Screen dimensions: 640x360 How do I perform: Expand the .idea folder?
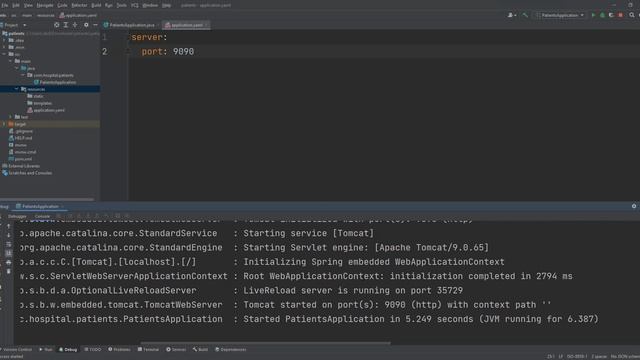[5, 40]
